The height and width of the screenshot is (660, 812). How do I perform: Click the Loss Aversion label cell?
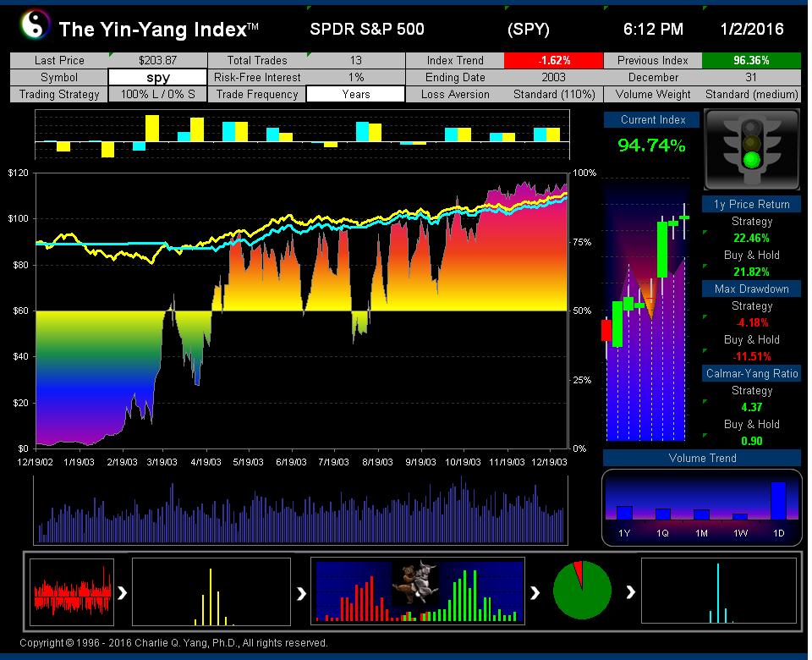pyautogui.click(x=455, y=94)
